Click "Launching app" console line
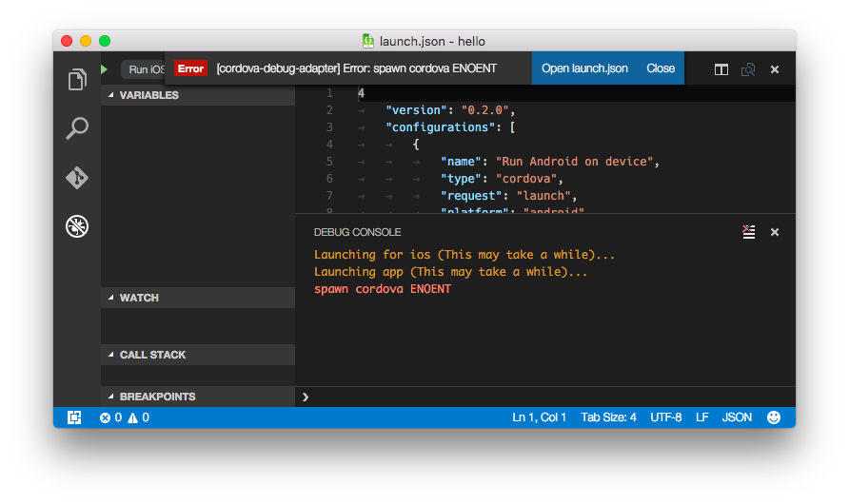 pyautogui.click(x=450, y=272)
